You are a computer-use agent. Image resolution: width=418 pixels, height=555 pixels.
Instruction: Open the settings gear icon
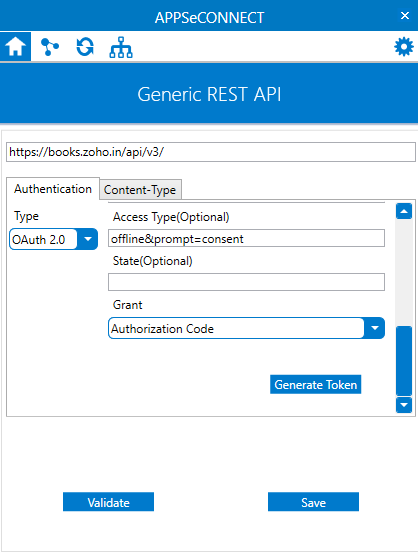point(404,46)
